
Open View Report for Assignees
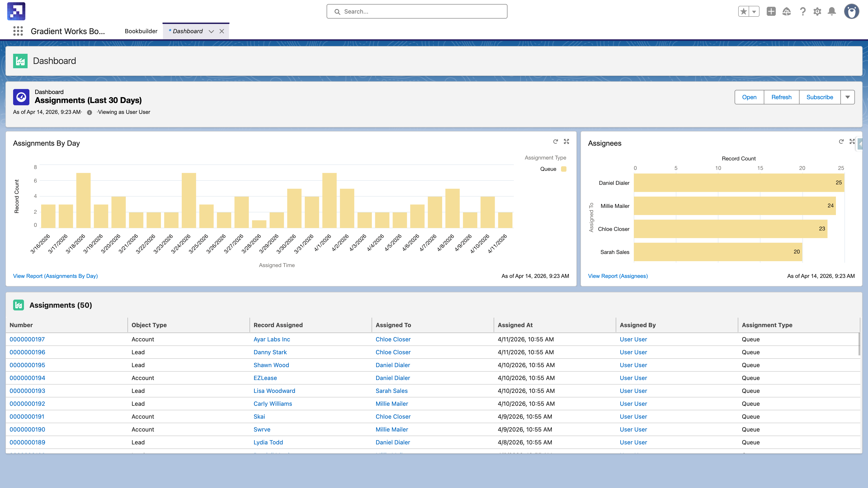point(618,276)
